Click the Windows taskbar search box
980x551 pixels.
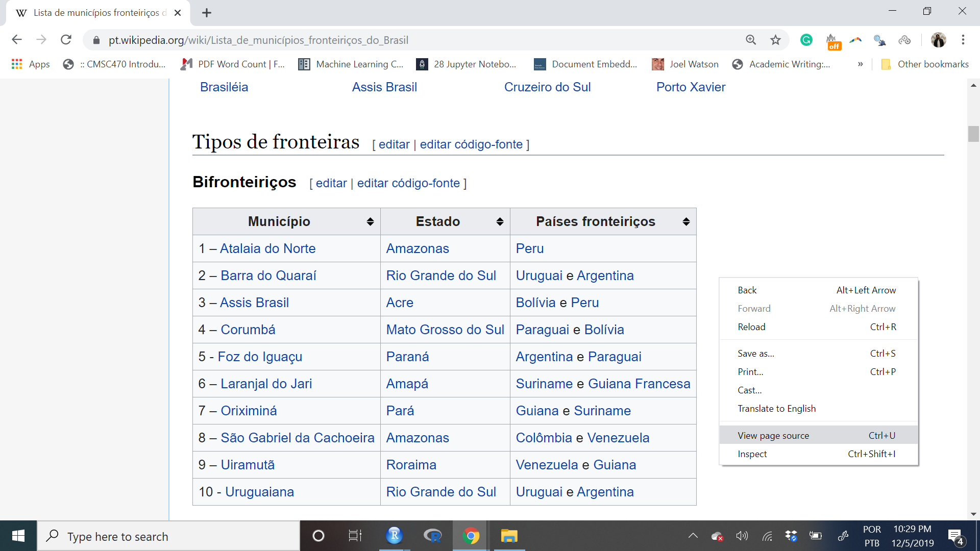[168, 536]
